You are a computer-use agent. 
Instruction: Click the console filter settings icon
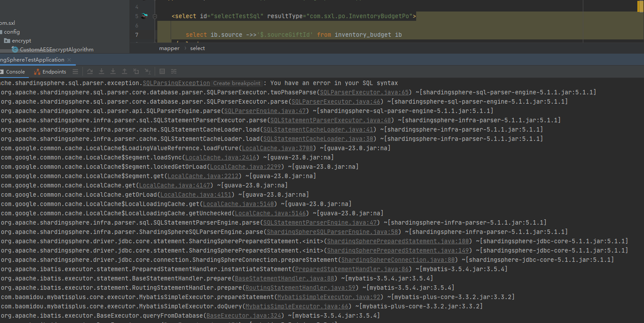coord(173,71)
